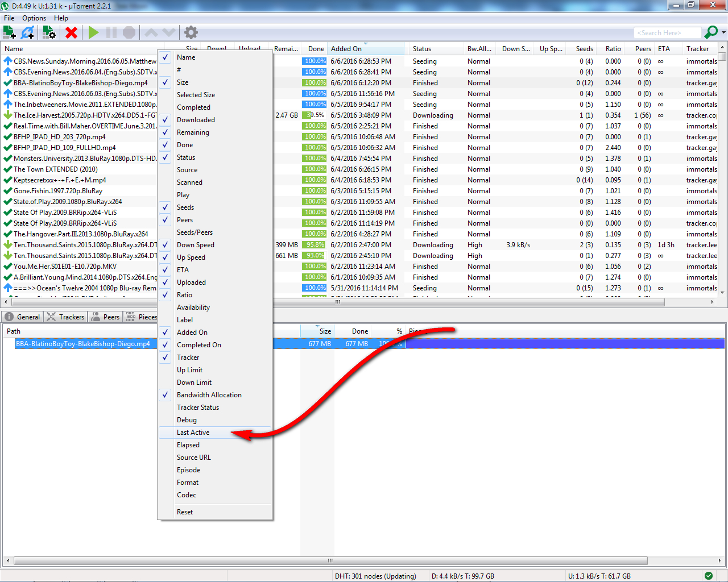Sort by the Added On column header

pyautogui.click(x=346, y=49)
